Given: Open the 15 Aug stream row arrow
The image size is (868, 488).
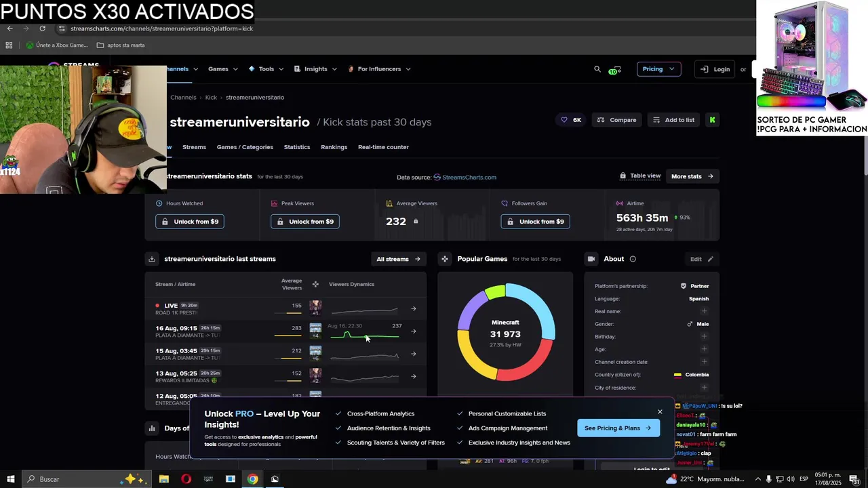Looking at the screenshot, I should click(414, 354).
